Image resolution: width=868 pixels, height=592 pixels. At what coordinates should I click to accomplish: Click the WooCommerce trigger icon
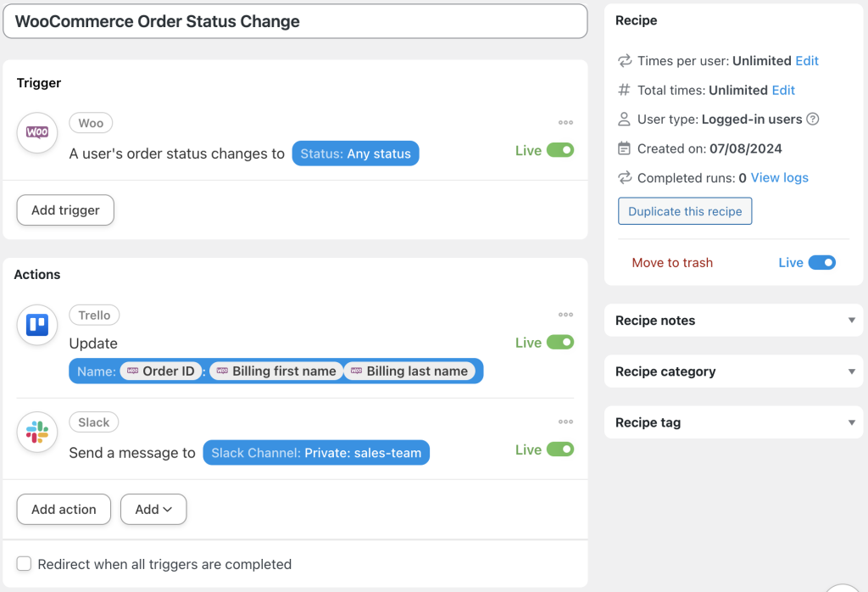36,132
